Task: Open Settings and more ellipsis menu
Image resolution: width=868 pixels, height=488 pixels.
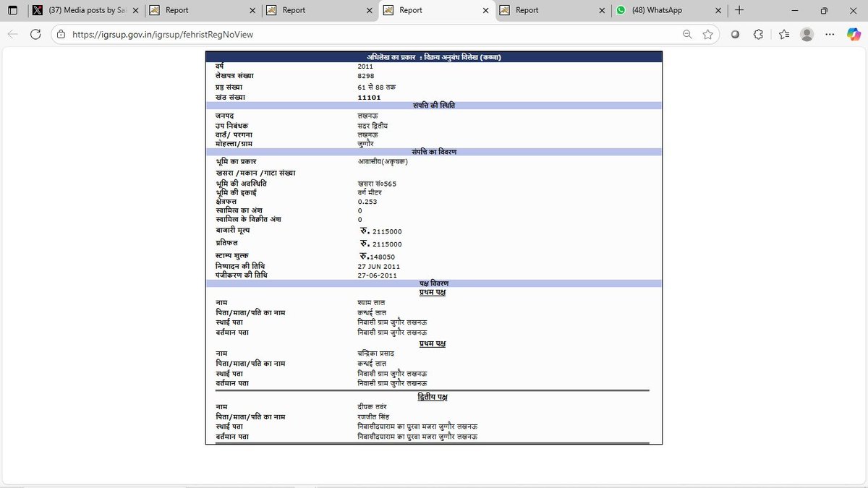Action: coord(831,34)
